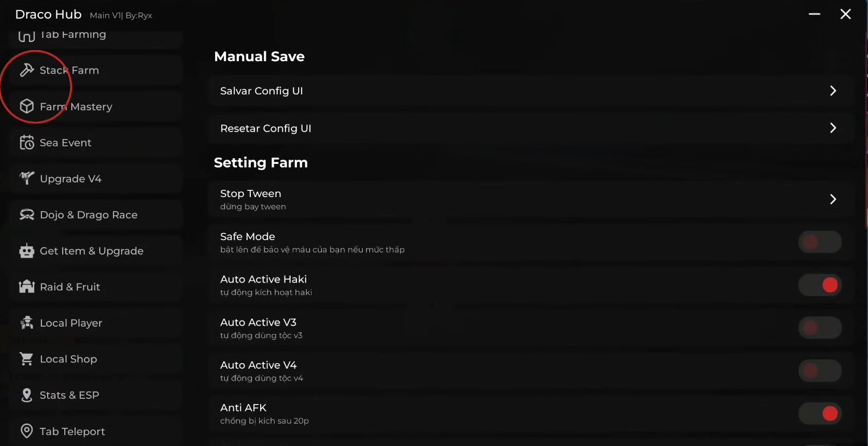Switch to the Stats & ESP tab
The image size is (868, 446).
[69, 395]
